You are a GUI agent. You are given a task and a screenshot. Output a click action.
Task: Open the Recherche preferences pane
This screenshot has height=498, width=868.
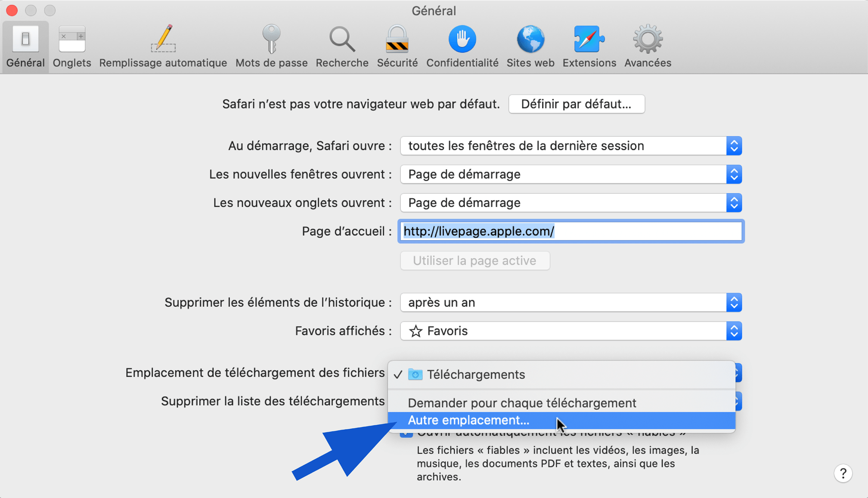(x=342, y=46)
